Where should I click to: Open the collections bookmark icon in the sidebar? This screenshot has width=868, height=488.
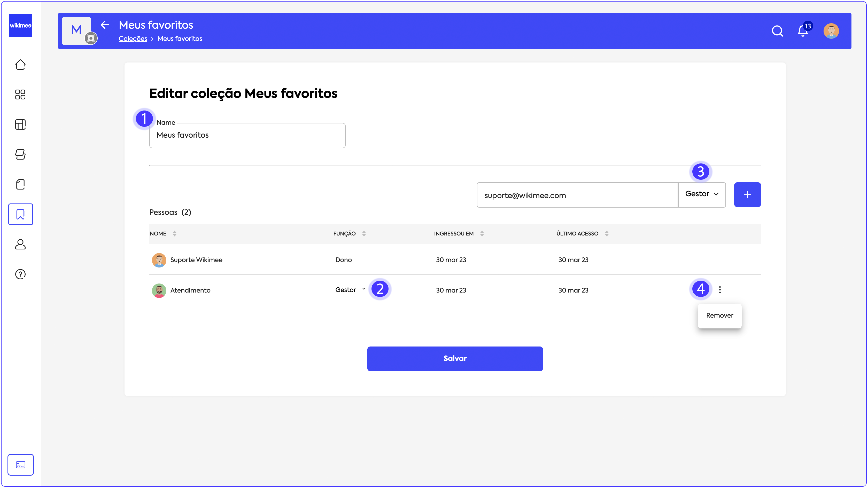coord(21,214)
